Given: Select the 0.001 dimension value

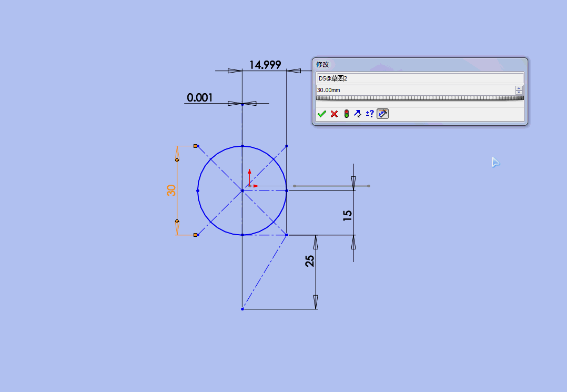Looking at the screenshot, I should point(200,98).
